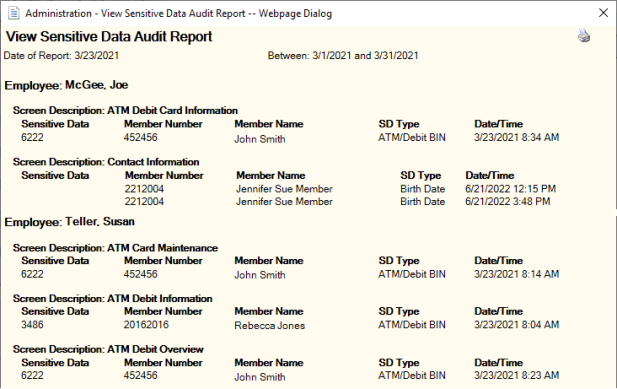
Task: Print the report using the printer icon
Action: coord(584,36)
